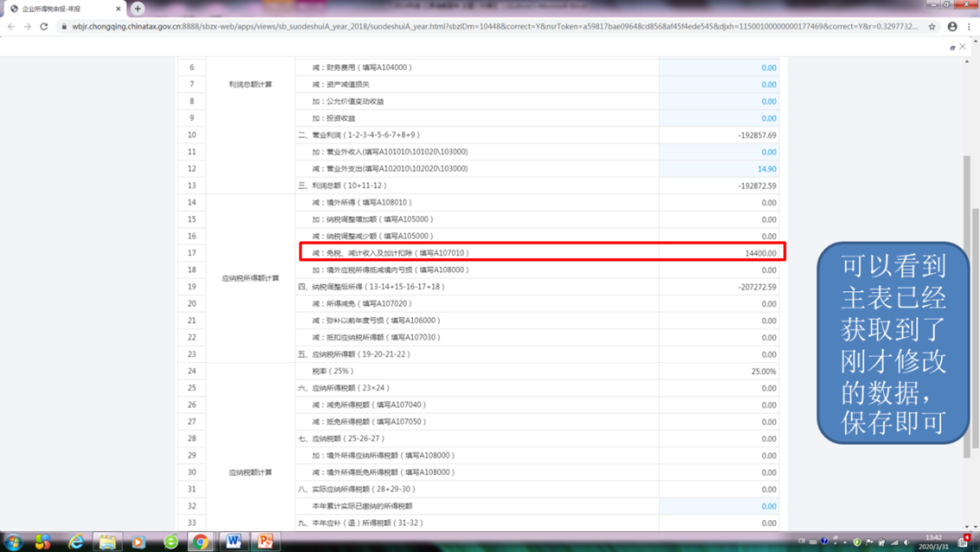Switch to Chrome on taskbar
Image resolution: width=980 pixels, height=552 pixels.
pos(201,541)
